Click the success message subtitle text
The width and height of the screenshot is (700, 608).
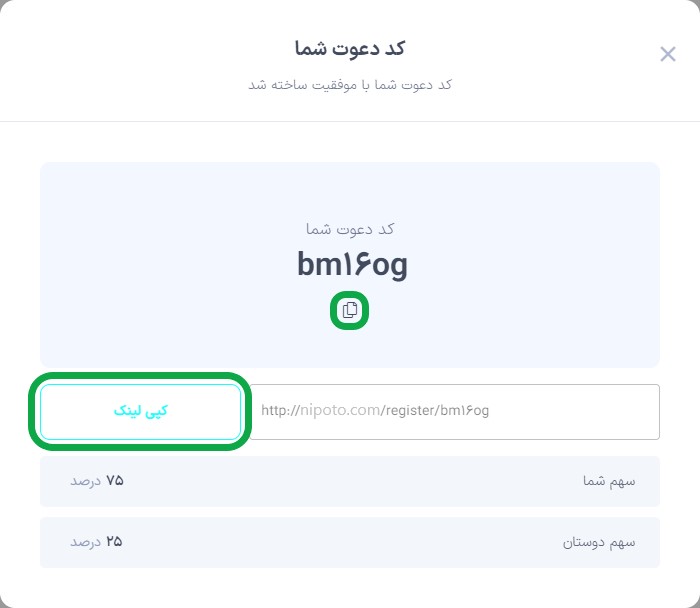click(x=350, y=84)
